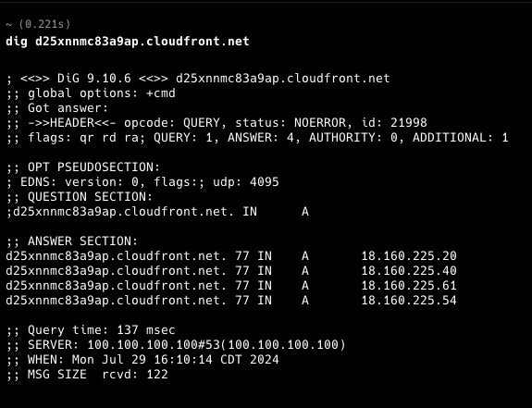
Task: Click the udp: 4095 value
Action: point(246,182)
